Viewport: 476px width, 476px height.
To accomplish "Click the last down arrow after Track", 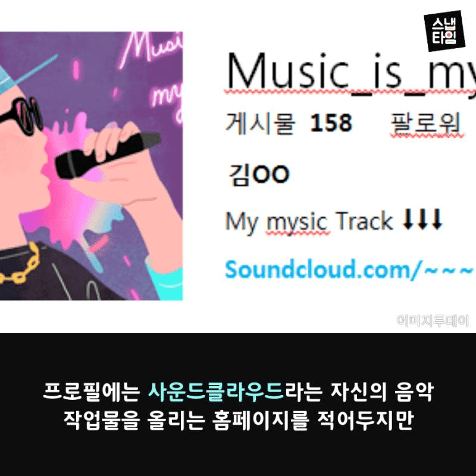I will 437,218.
